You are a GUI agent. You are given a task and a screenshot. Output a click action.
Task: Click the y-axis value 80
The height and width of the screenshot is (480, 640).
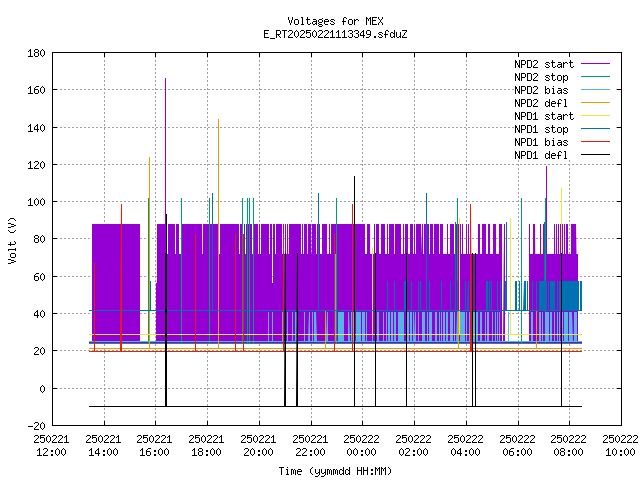click(x=40, y=239)
